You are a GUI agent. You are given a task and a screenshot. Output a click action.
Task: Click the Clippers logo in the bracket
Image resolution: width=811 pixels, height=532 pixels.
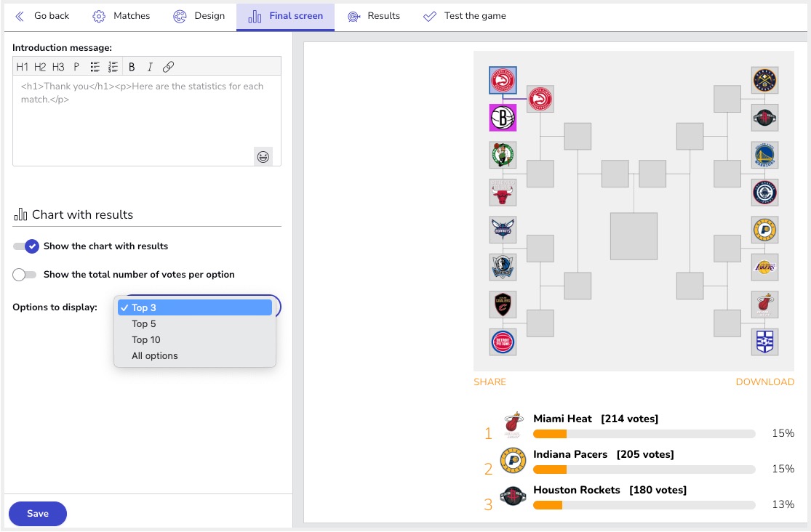[x=765, y=193]
